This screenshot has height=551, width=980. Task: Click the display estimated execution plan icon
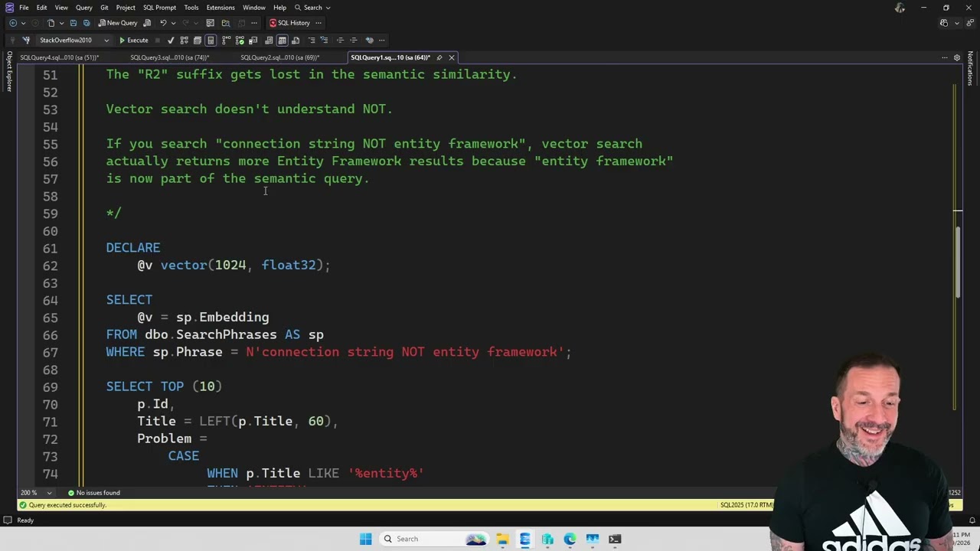click(184, 40)
